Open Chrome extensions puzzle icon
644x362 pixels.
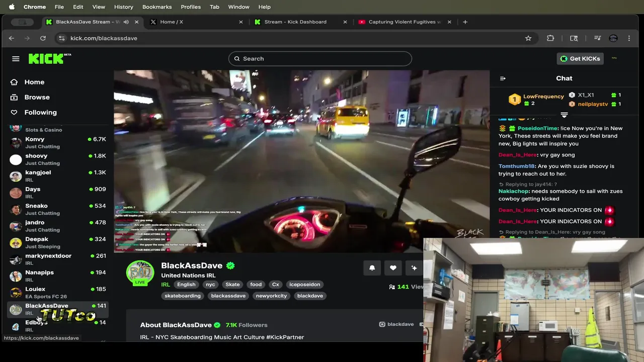coord(550,38)
